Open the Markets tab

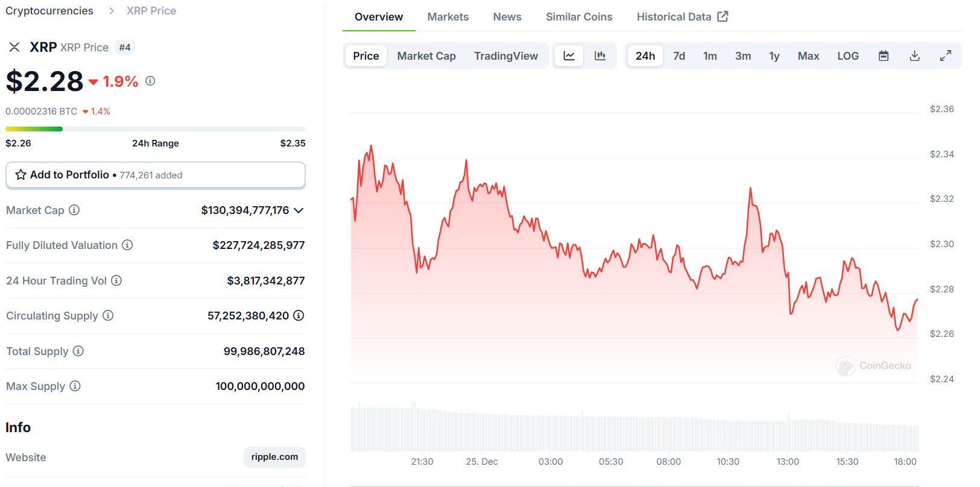[x=448, y=17]
